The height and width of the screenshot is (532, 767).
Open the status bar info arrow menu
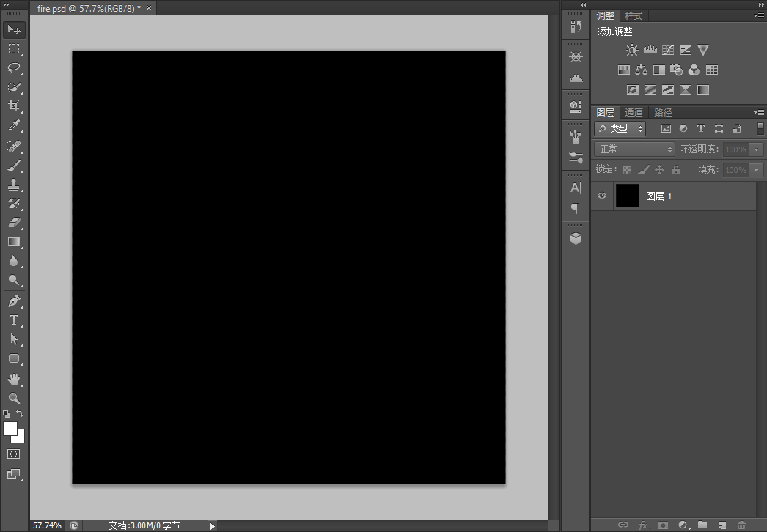click(213, 526)
